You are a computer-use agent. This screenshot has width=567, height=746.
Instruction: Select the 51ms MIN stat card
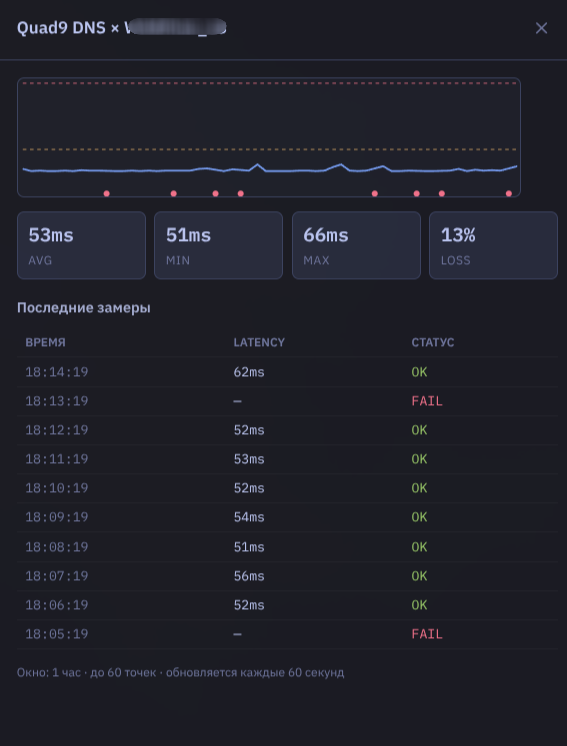218,245
